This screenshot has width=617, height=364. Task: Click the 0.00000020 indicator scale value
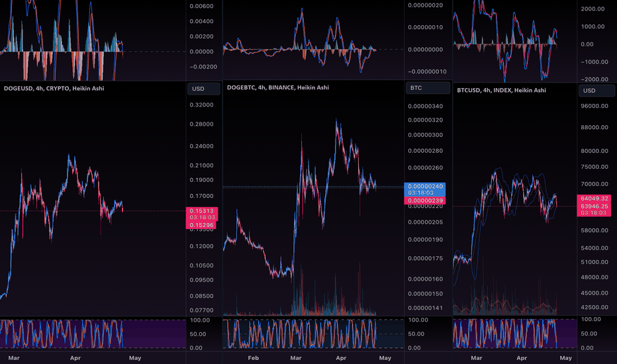(426, 5)
